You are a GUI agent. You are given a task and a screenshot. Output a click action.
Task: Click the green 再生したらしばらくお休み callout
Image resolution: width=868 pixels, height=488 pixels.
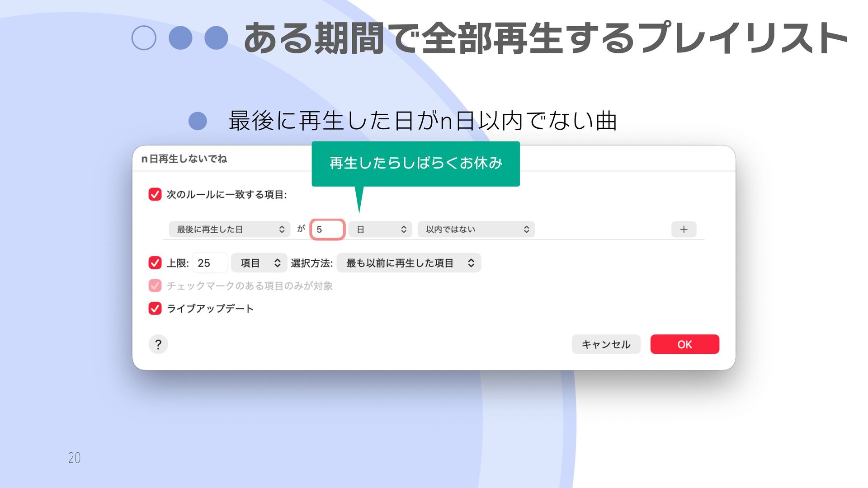click(x=415, y=163)
